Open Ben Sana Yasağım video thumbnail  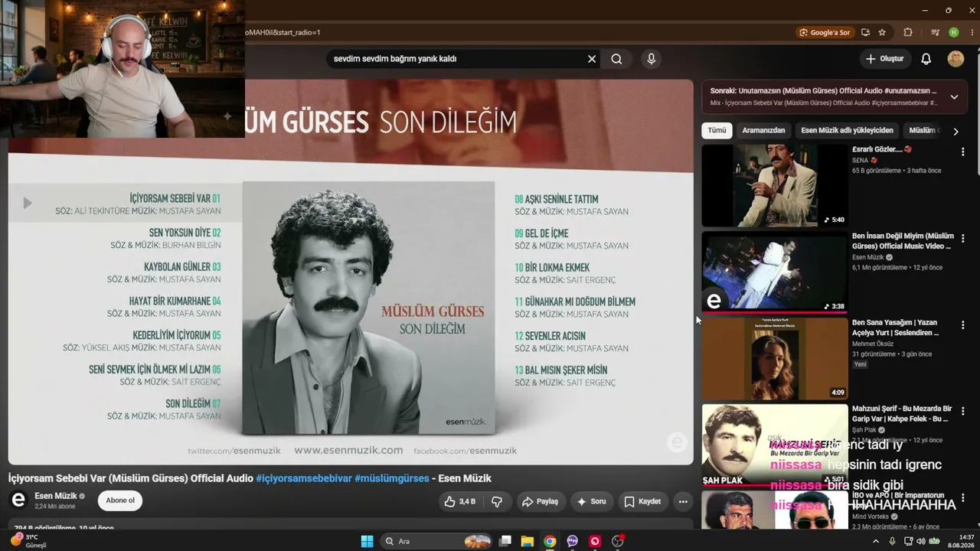pos(775,358)
